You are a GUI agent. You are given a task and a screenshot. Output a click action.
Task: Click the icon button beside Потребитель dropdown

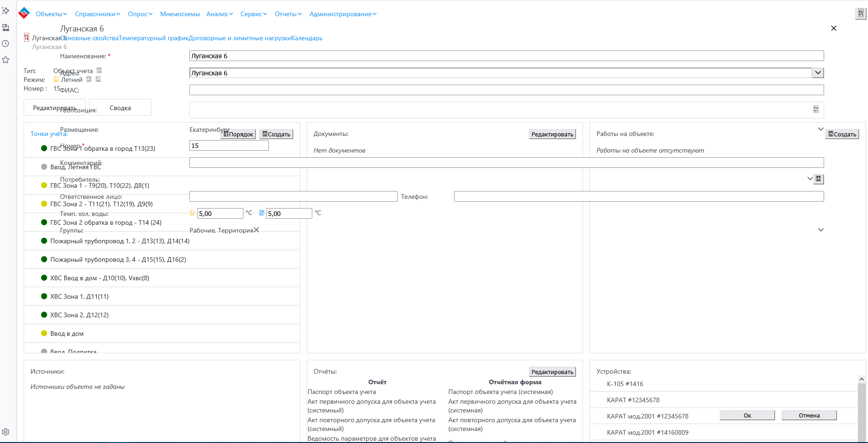pos(819,179)
